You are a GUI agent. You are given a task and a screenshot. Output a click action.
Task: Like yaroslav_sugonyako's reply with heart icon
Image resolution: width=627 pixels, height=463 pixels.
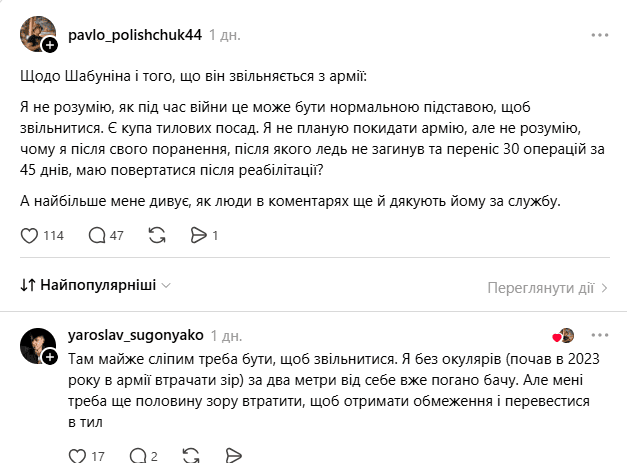click(77, 456)
